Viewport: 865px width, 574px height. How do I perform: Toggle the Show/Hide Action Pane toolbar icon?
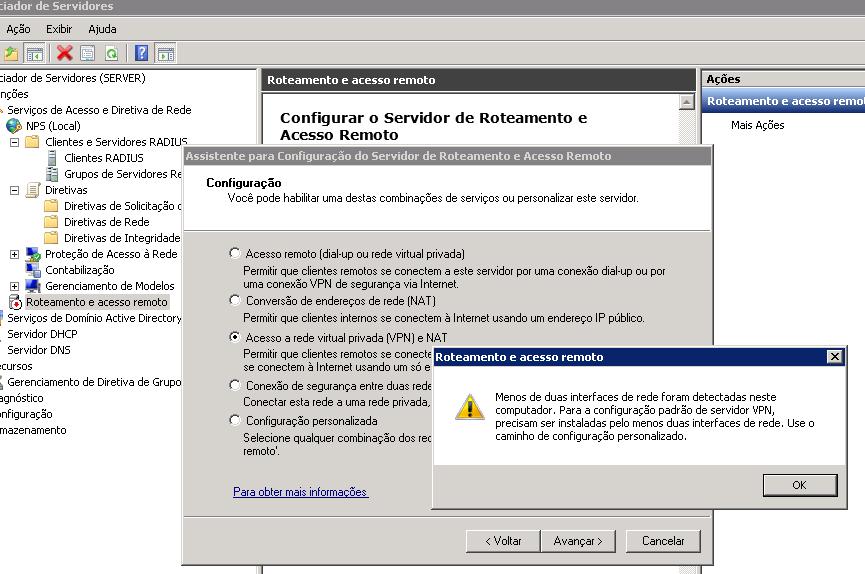[x=165, y=54]
